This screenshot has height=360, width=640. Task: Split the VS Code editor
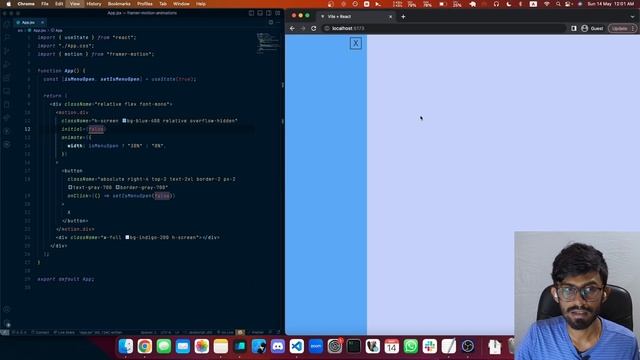pos(271,22)
